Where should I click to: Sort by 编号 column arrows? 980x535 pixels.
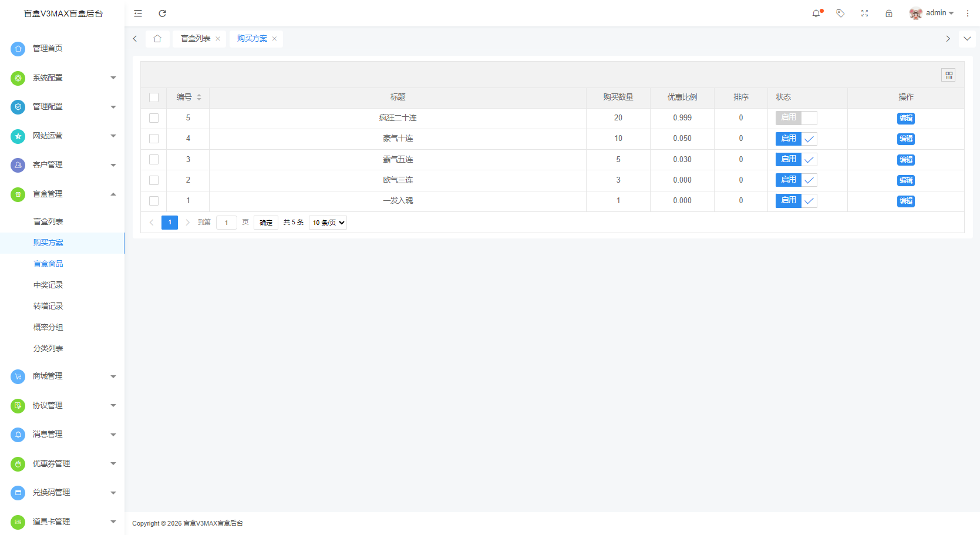[199, 97]
